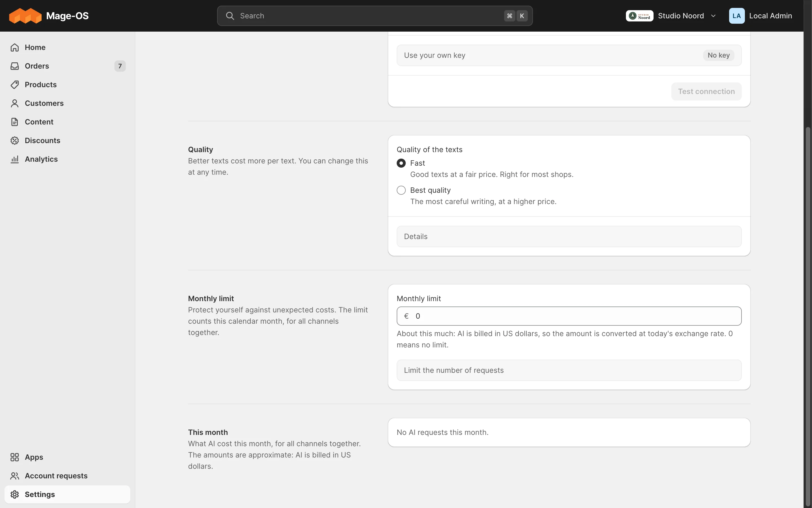The image size is (812, 508).
Task: Click 'Quality of the texts' label
Action: click(429, 150)
